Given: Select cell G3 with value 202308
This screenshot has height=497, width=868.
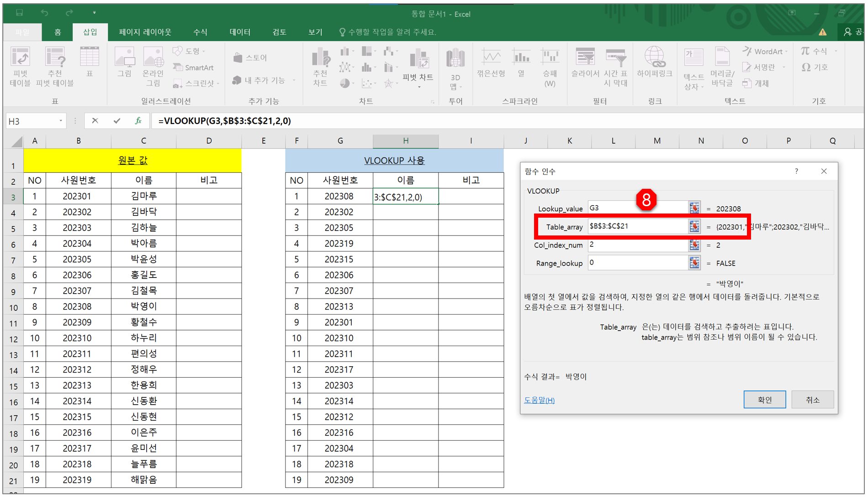Looking at the screenshot, I should tap(340, 197).
